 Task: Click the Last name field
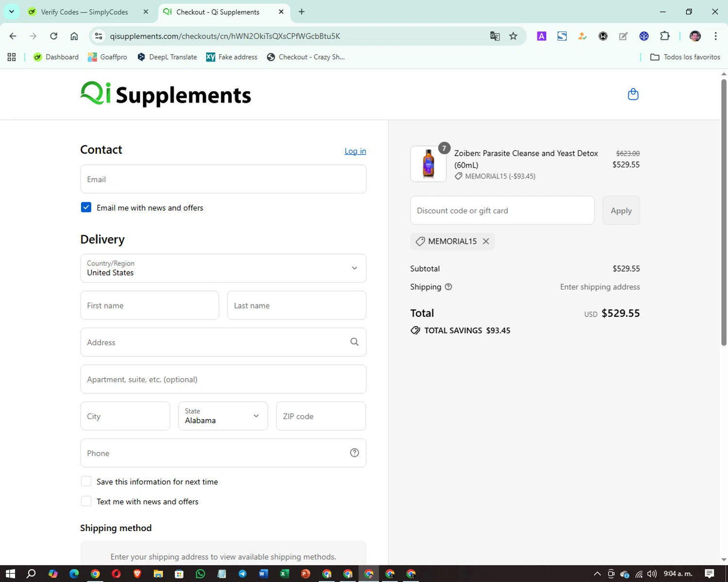pos(297,305)
